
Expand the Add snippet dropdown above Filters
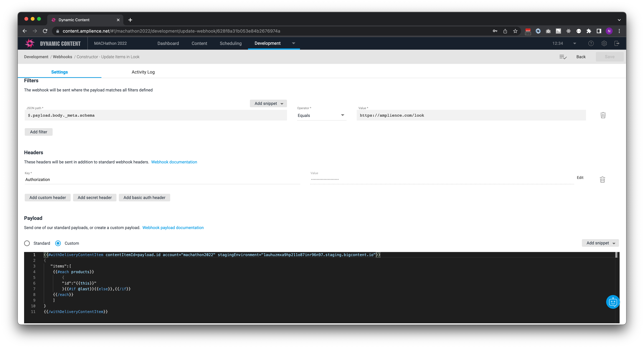pos(268,103)
